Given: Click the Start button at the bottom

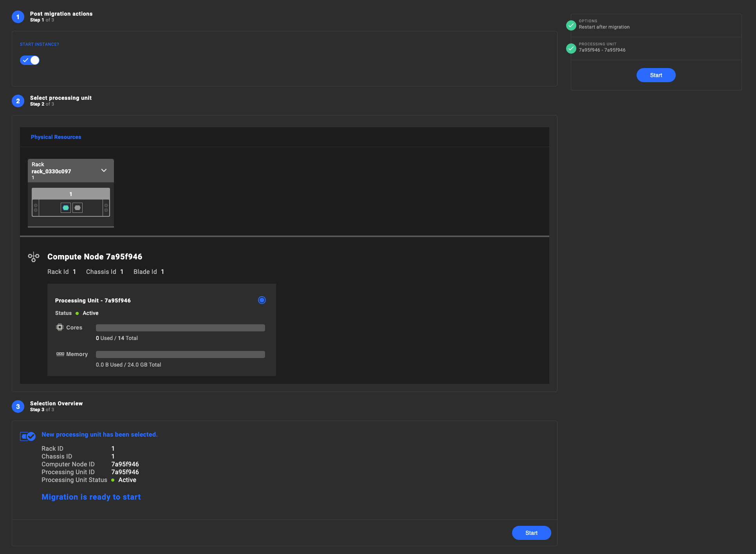Looking at the screenshot, I should tap(532, 533).
